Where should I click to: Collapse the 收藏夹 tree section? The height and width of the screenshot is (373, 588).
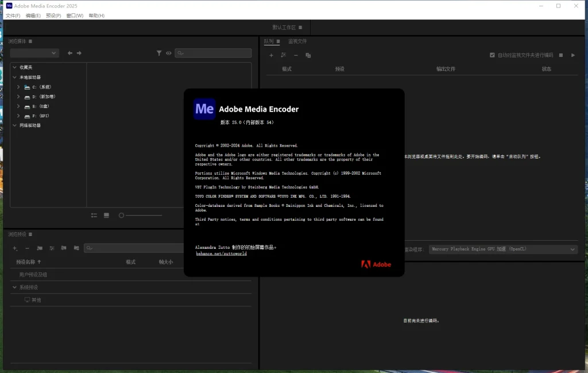(x=14, y=67)
